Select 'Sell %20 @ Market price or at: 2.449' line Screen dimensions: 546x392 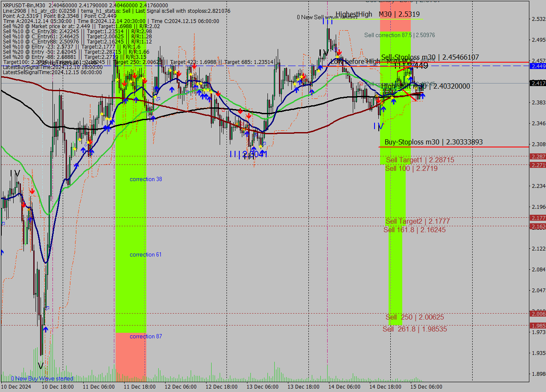81,26
